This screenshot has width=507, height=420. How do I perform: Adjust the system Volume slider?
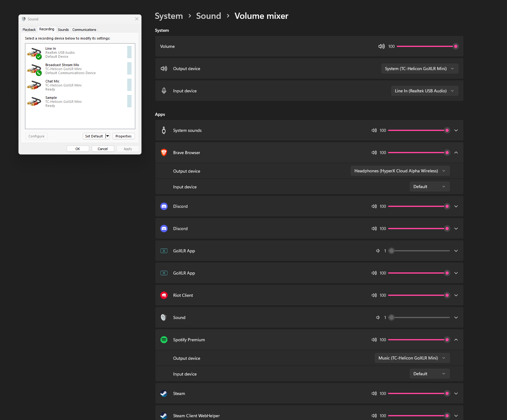(428, 46)
